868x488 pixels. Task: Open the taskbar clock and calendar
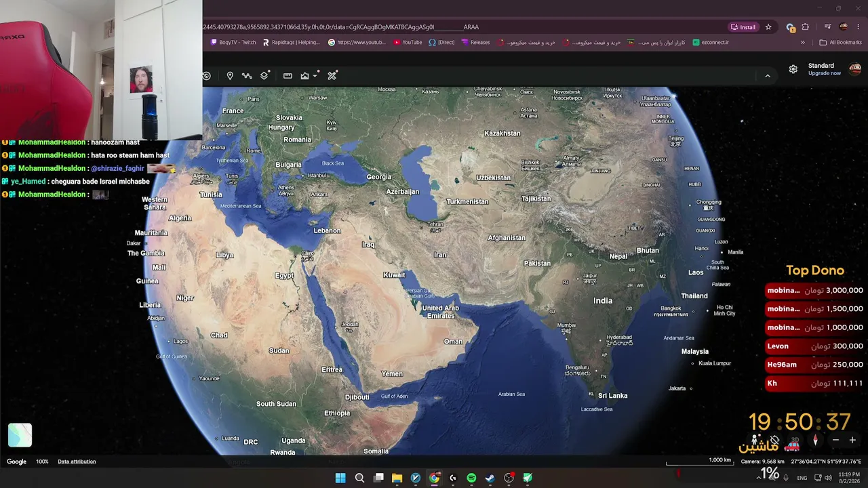(849, 478)
